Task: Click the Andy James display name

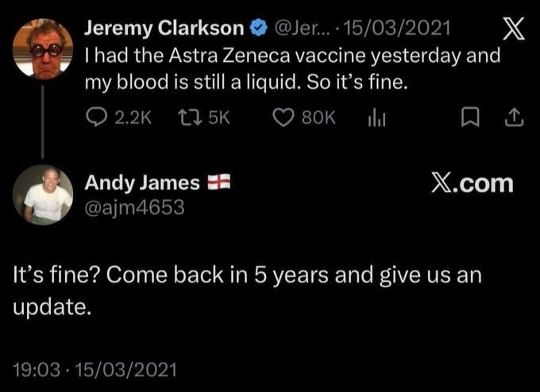Action: click(142, 183)
